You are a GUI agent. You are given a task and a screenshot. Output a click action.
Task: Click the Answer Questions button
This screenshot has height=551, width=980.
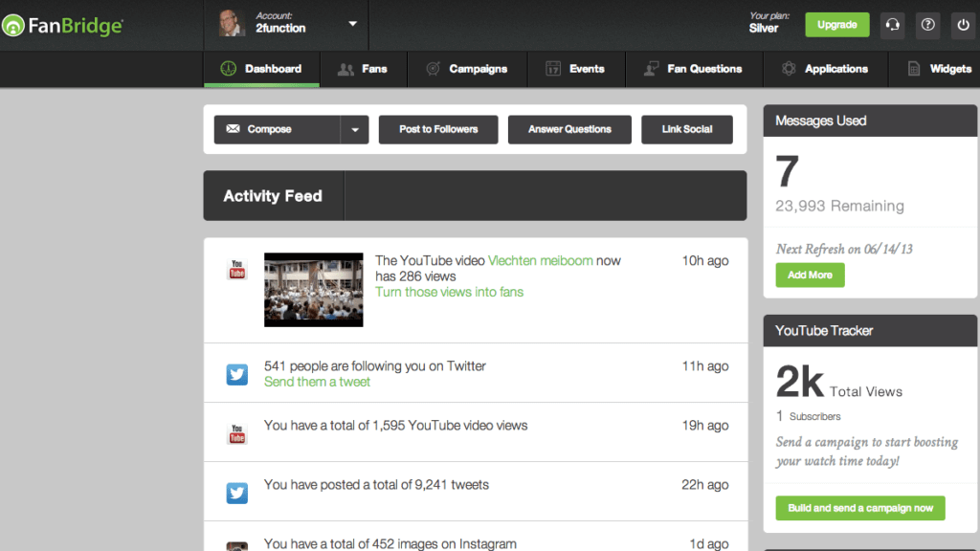pyautogui.click(x=569, y=129)
